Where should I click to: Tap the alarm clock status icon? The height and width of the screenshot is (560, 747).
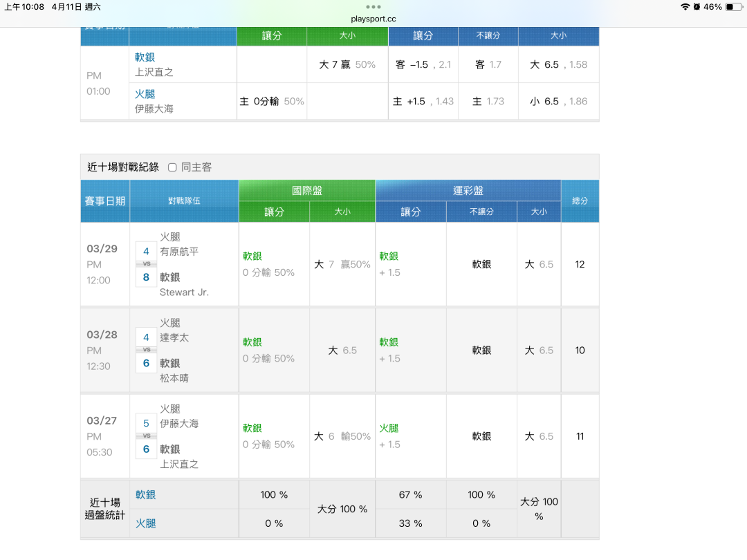pos(697,7)
